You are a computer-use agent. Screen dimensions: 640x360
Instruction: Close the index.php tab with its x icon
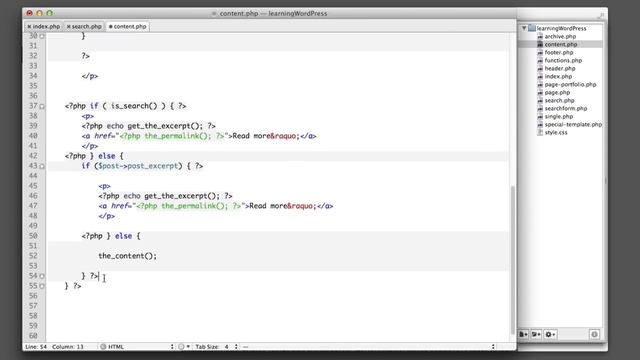click(29, 27)
